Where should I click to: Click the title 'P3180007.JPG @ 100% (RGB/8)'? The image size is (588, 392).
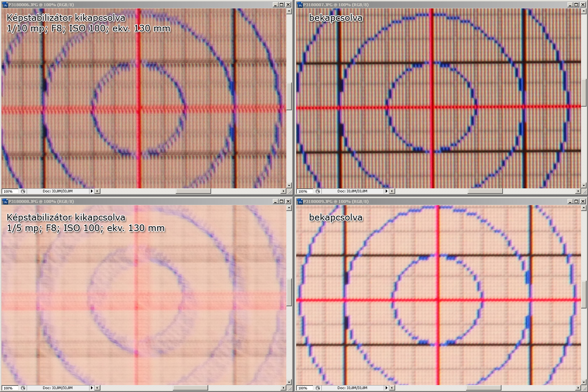point(336,5)
